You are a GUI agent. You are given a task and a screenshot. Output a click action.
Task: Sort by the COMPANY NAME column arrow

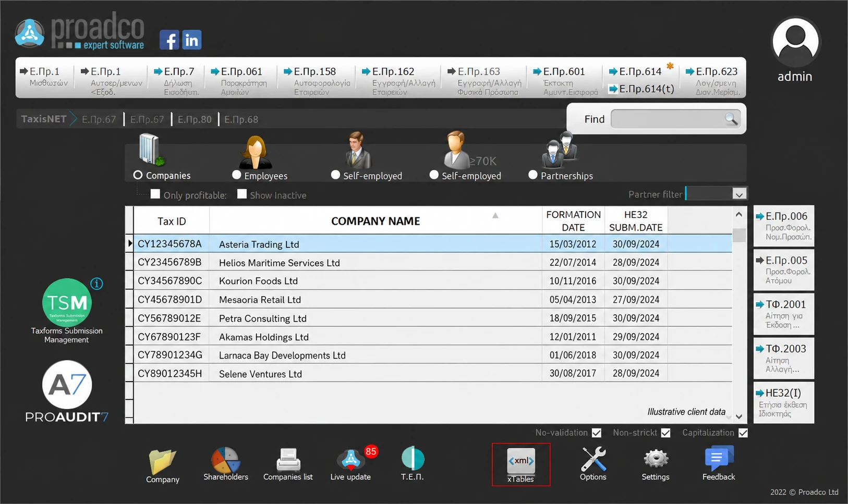pos(495,215)
